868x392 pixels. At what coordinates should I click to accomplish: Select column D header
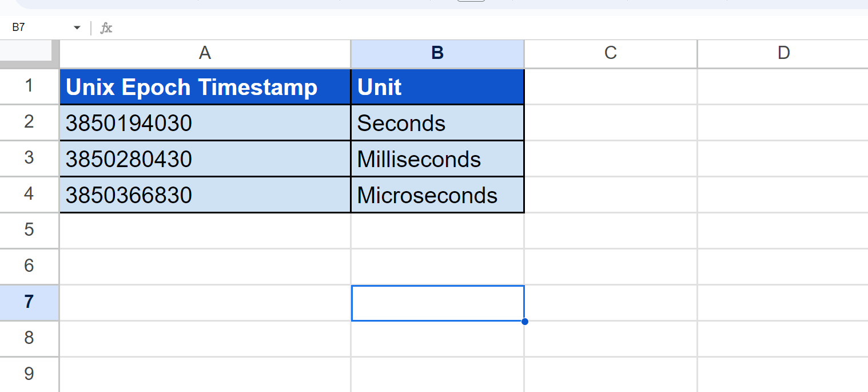[x=783, y=53]
